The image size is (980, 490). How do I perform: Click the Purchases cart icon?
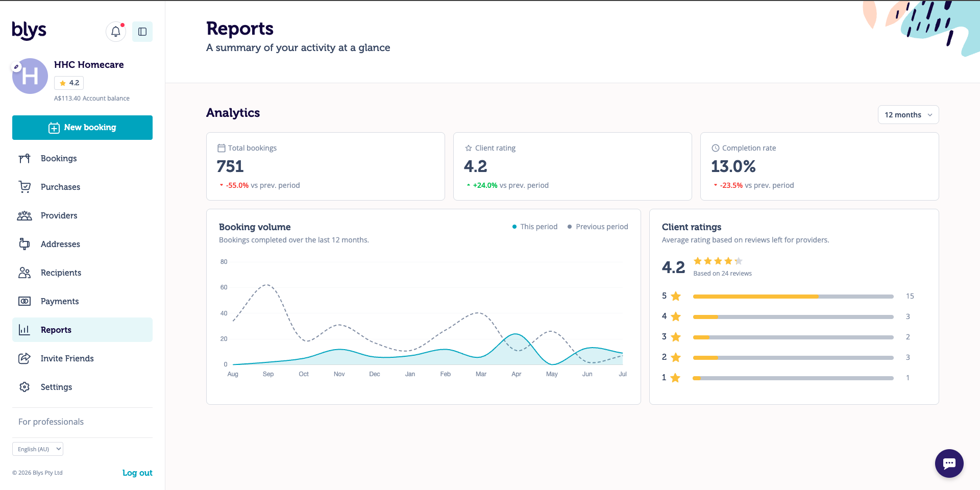24,187
